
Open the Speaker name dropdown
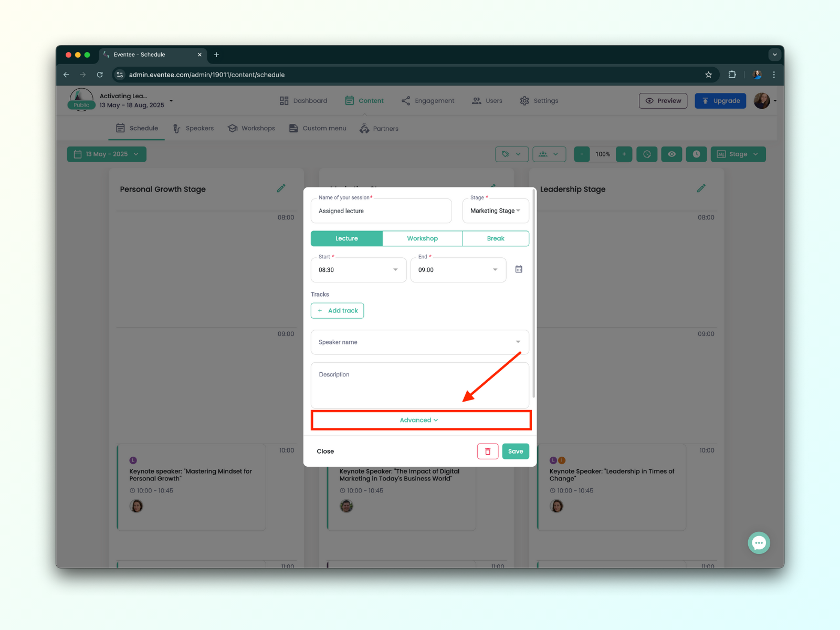click(x=420, y=342)
